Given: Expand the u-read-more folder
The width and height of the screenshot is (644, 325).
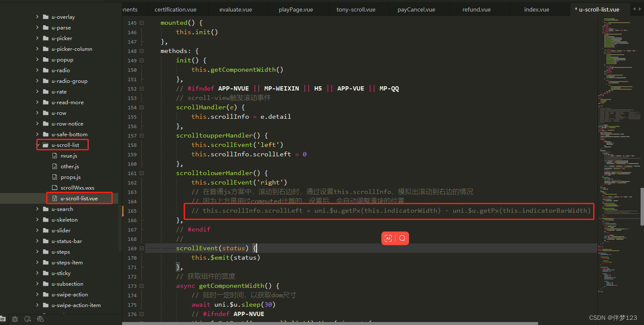Looking at the screenshot, I should pos(37,102).
